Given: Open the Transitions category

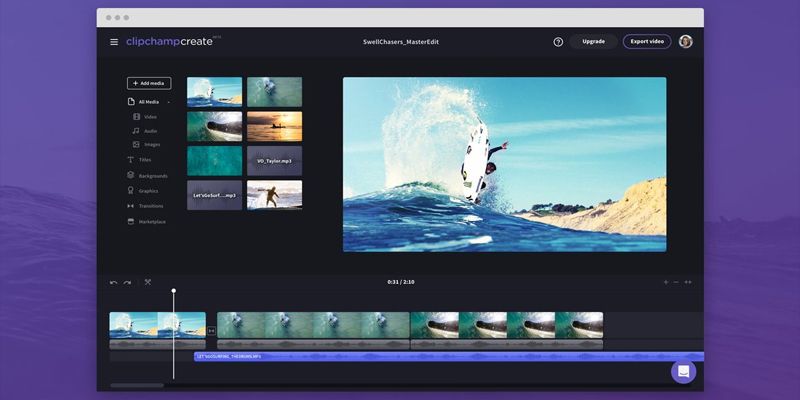Looking at the screenshot, I should (x=150, y=206).
